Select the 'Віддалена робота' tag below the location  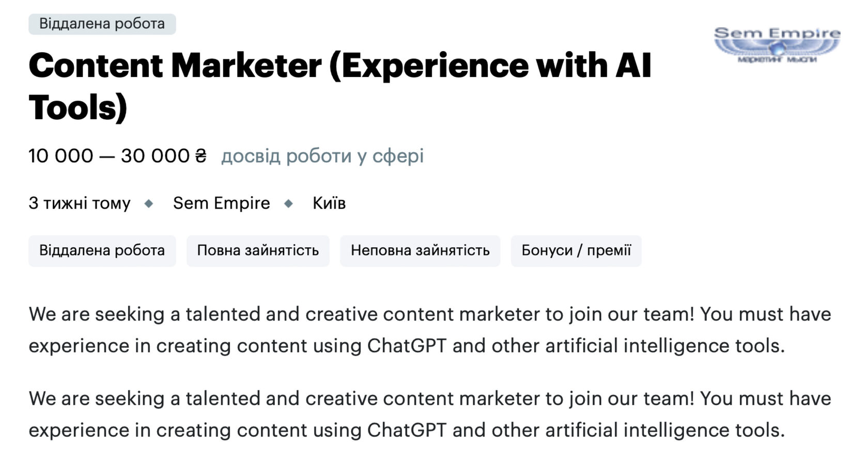[x=102, y=251]
